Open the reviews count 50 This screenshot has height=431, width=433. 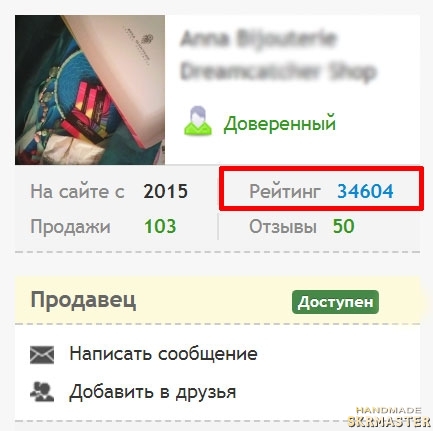343,226
